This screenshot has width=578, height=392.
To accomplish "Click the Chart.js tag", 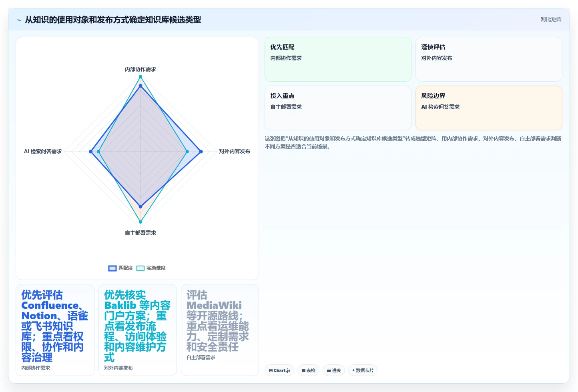I will 279,370.
